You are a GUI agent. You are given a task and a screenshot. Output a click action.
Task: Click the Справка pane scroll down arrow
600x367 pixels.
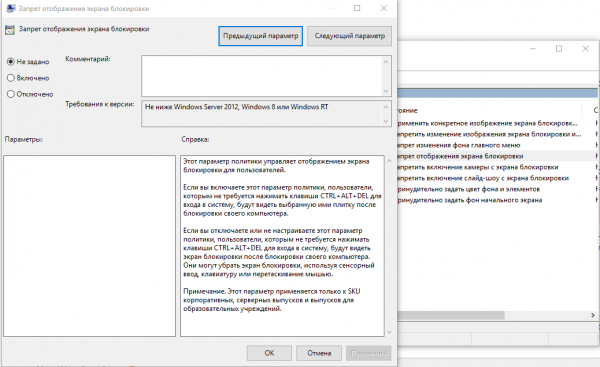[389, 332]
